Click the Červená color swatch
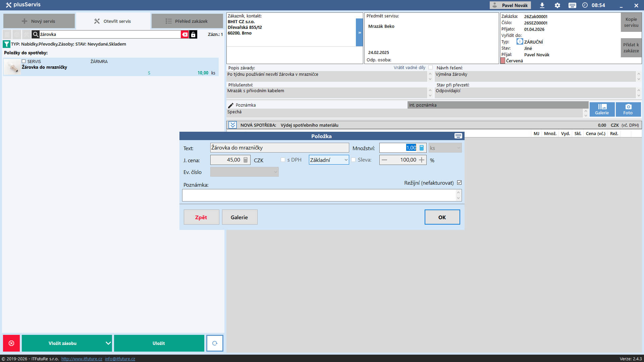Screen dimensions: 644x362 click(x=503, y=61)
